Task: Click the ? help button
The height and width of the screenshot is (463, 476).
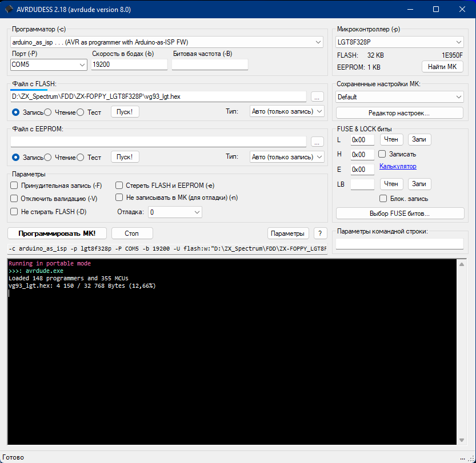Action: tap(320, 233)
